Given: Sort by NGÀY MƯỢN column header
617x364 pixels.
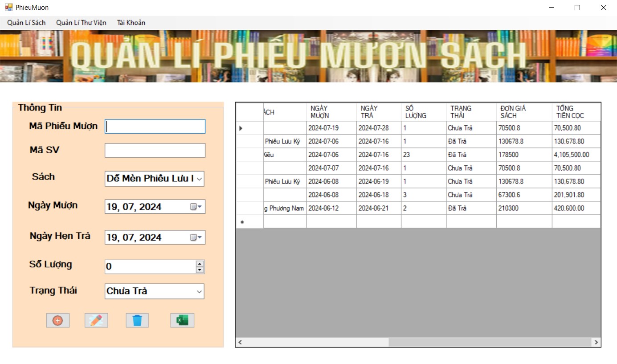Looking at the screenshot, I should (x=331, y=112).
